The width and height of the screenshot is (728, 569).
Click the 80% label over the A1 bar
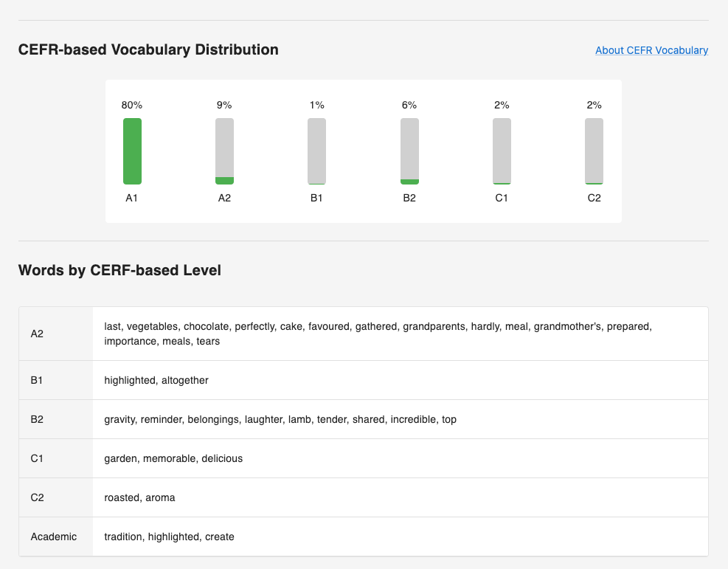132,105
